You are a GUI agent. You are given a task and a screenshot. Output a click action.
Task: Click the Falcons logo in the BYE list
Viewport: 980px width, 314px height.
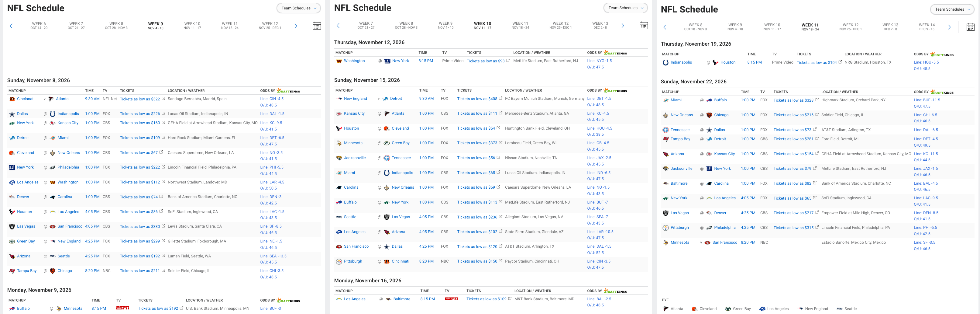point(665,309)
